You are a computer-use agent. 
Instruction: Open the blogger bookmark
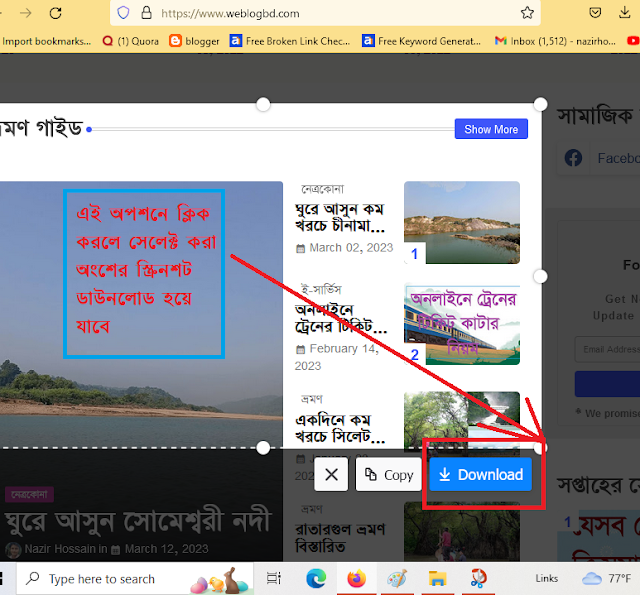click(194, 41)
